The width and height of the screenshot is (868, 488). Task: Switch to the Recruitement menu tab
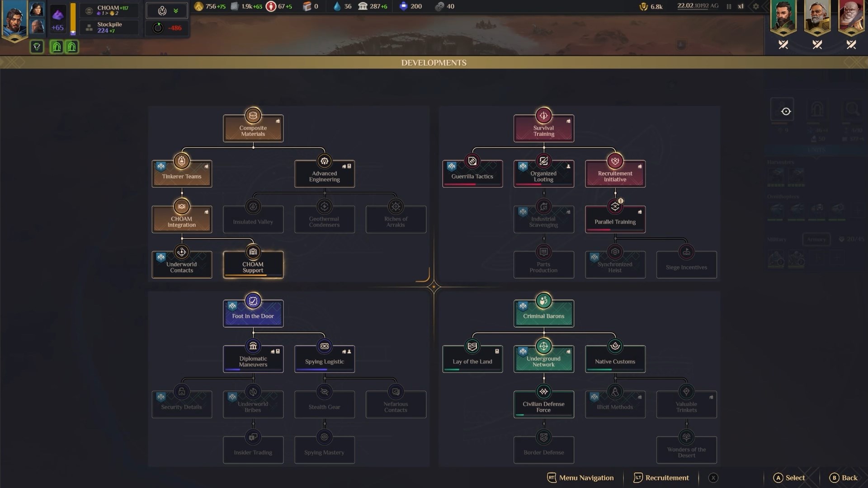point(661,478)
